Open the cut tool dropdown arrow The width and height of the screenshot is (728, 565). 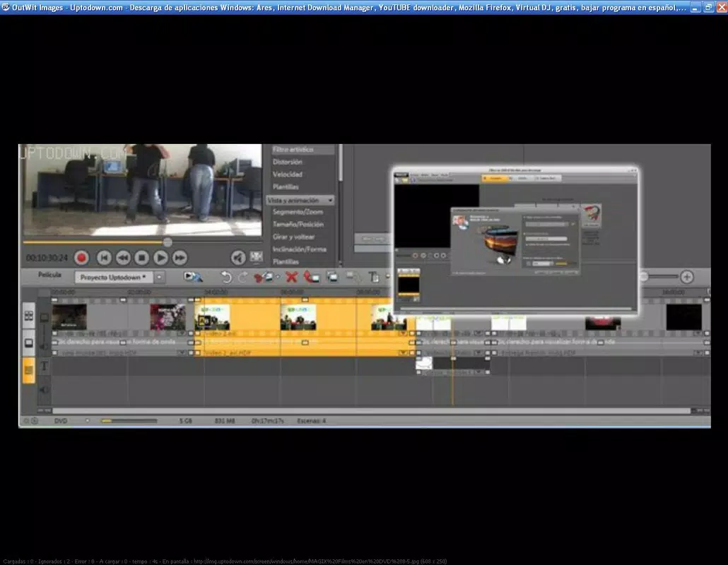click(x=278, y=278)
